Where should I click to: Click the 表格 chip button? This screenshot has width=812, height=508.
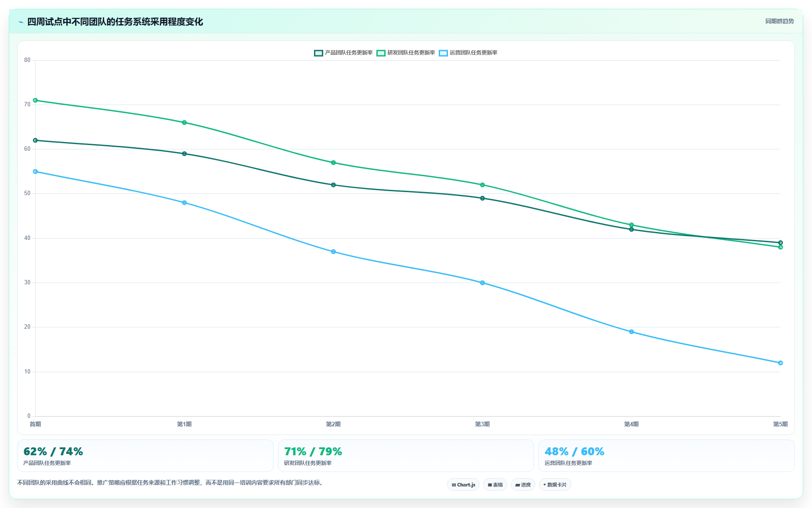(495, 485)
